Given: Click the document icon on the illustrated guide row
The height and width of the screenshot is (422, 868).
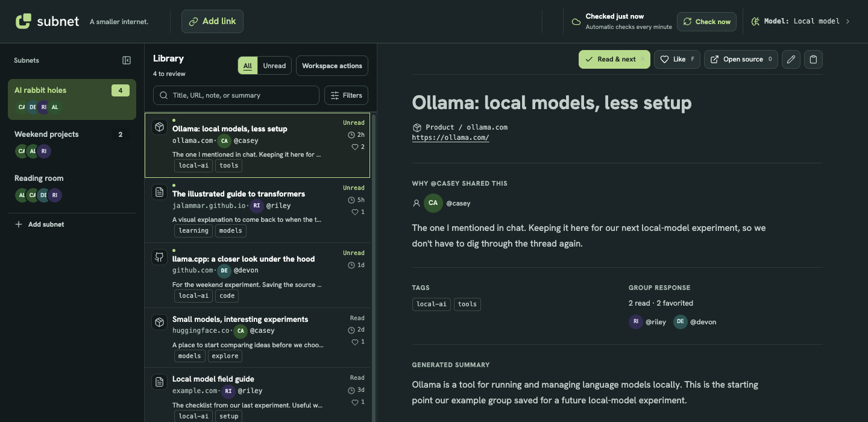Looking at the screenshot, I should [159, 192].
